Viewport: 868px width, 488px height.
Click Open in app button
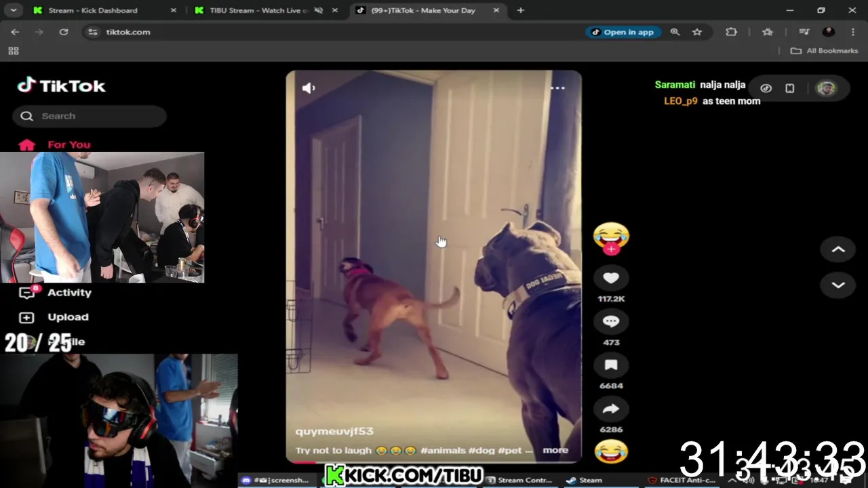[x=623, y=32]
